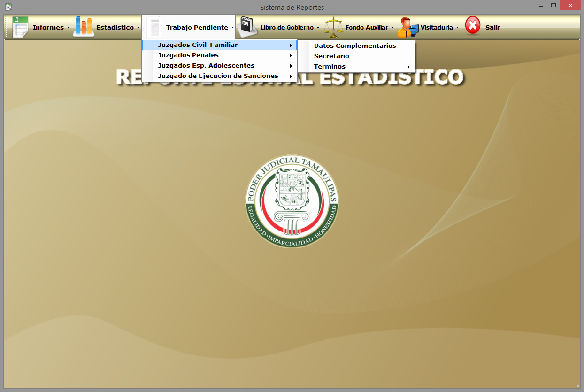The image size is (584, 392).
Task: Select Juzgados Penales menu entry
Action: click(x=219, y=55)
